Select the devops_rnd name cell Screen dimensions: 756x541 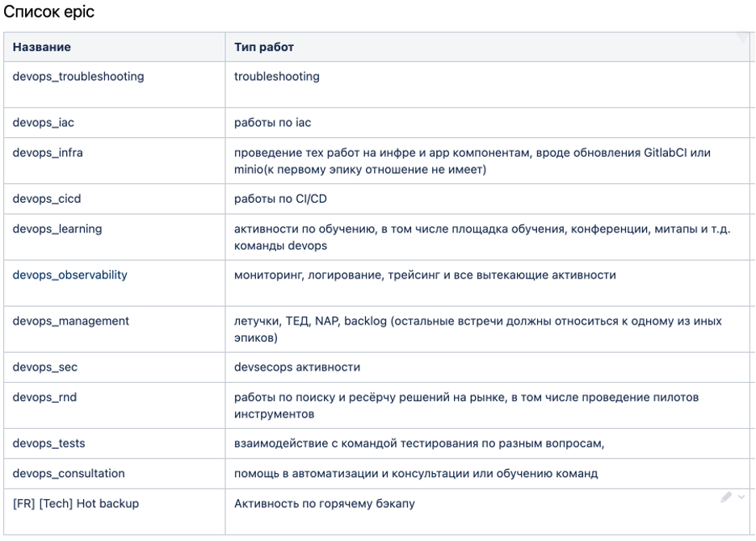[x=45, y=396]
